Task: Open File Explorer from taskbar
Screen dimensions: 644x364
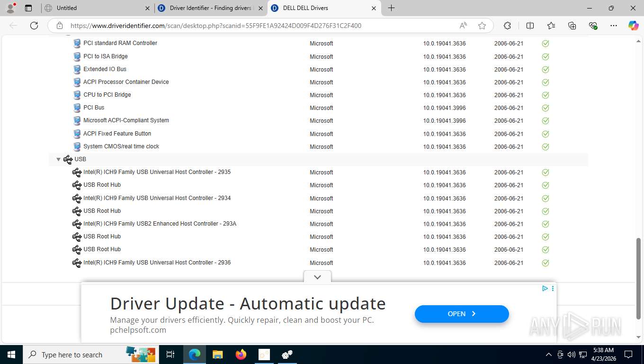Action: click(217, 355)
